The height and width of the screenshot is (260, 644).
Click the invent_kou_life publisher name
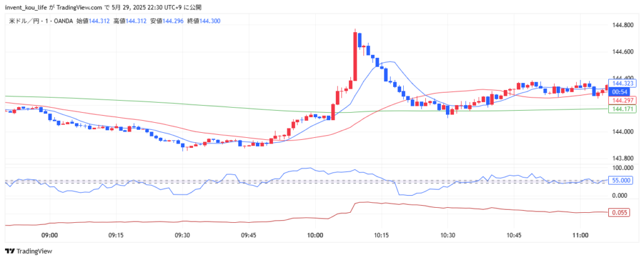point(25,7)
